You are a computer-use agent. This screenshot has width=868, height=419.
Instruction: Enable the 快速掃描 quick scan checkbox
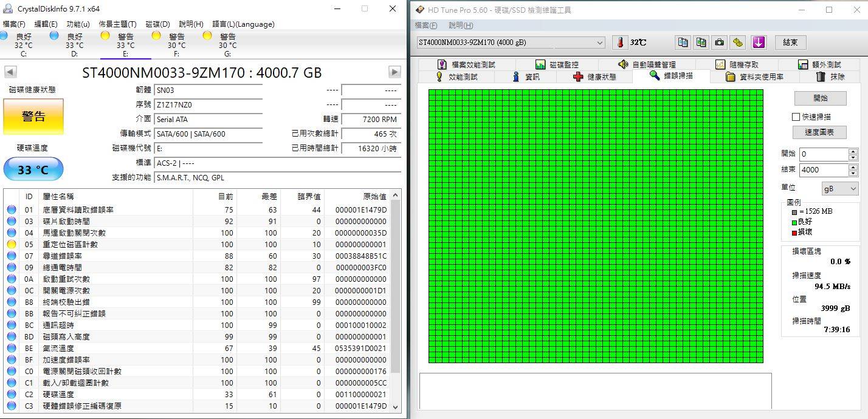click(796, 117)
